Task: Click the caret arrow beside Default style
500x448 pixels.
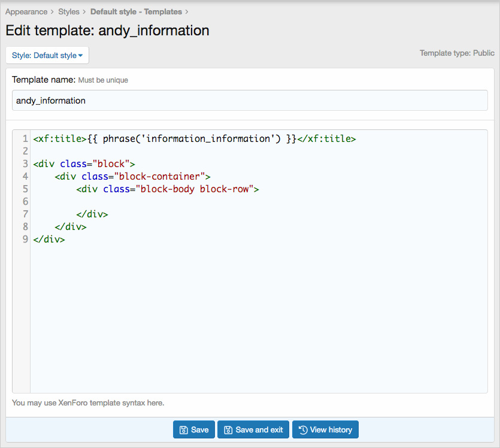Action: 81,56
